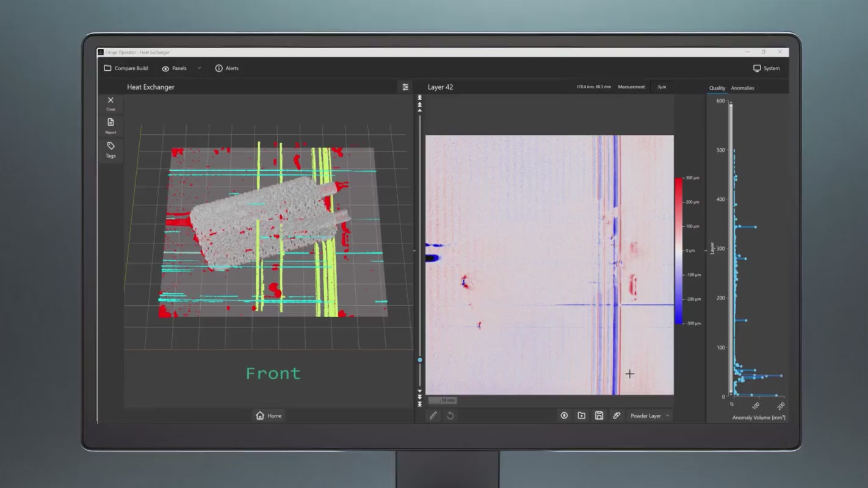This screenshot has width=868, height=488.
Task: Open the Compare Build folder
Action: click(126, 68)
